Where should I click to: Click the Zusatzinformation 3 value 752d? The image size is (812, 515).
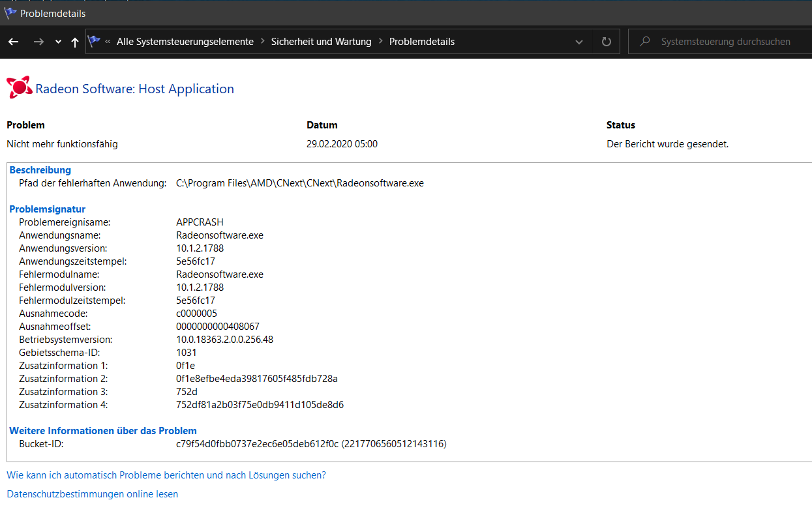click(x=187, y=392)
